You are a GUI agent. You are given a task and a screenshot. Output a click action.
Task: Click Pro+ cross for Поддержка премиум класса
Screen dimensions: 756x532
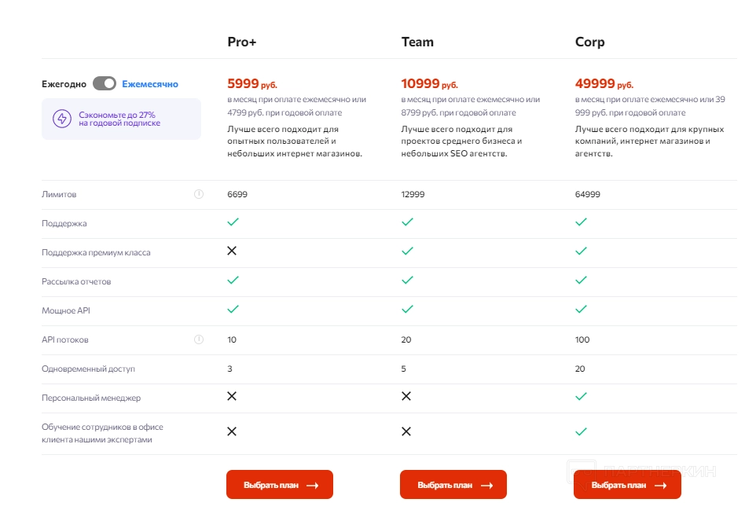tap(232, 251)
